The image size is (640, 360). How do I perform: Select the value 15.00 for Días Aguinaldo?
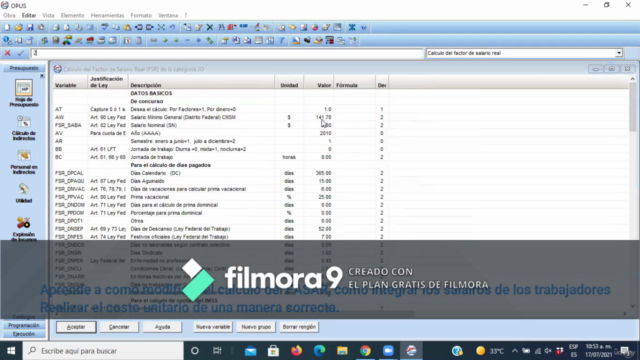click(325, 181)
